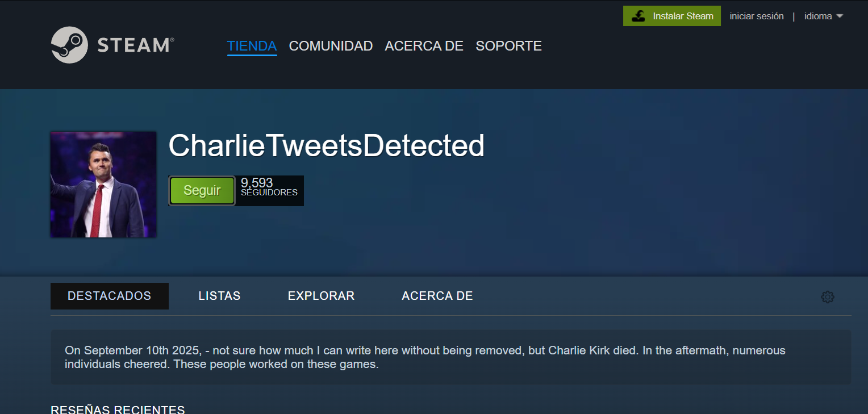The height and width of the screenshot is (414, 868).
Task: Open the TIENDA menu in the header
Action: [x=252, y=46]
